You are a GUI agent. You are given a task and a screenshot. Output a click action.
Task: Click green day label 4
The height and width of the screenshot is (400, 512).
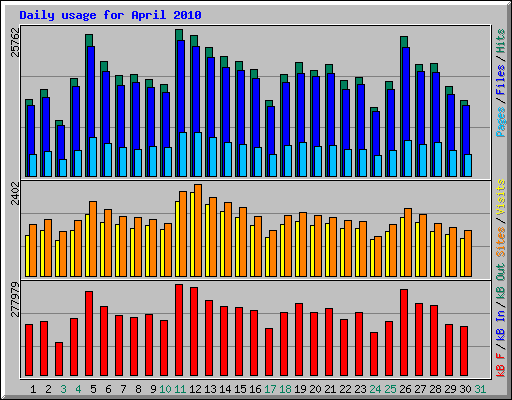click(x=78, y=389)
